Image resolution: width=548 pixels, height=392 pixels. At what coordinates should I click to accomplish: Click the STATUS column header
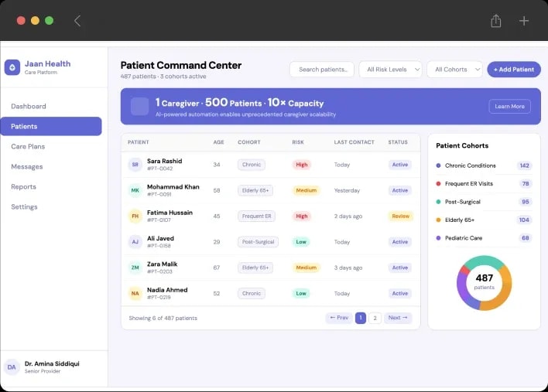click(x=398, y=142)
